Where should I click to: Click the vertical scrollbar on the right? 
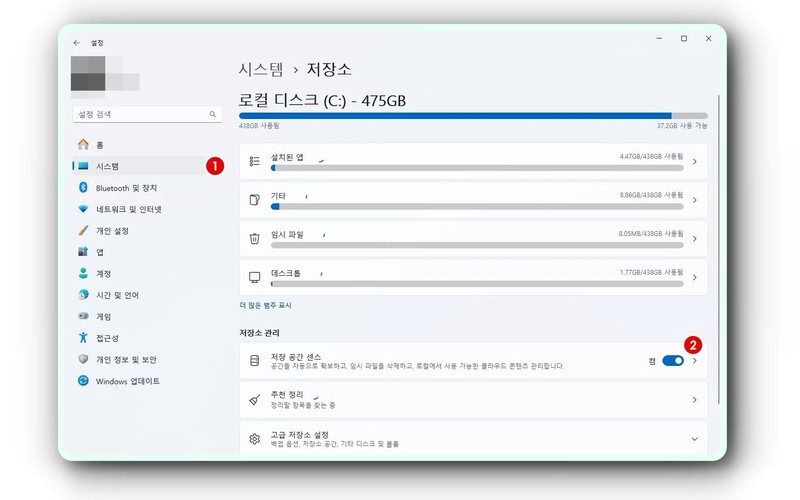pyautogui.click(x=719, y=250)
